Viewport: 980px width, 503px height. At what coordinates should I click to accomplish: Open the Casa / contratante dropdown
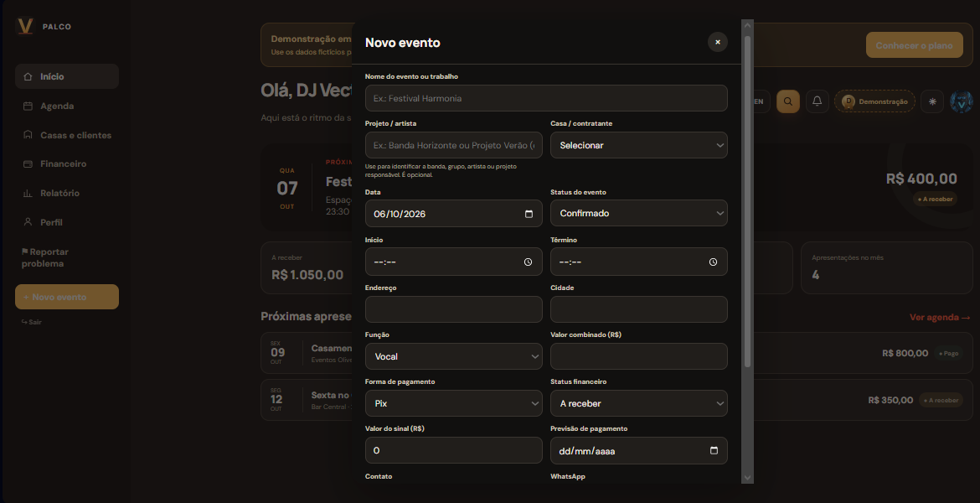pyautogui.click(x=639, y=145)
